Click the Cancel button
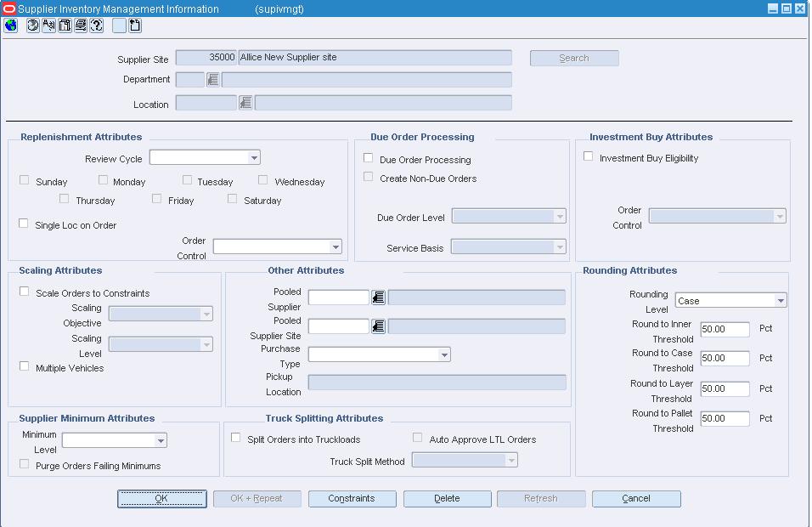 636,498
